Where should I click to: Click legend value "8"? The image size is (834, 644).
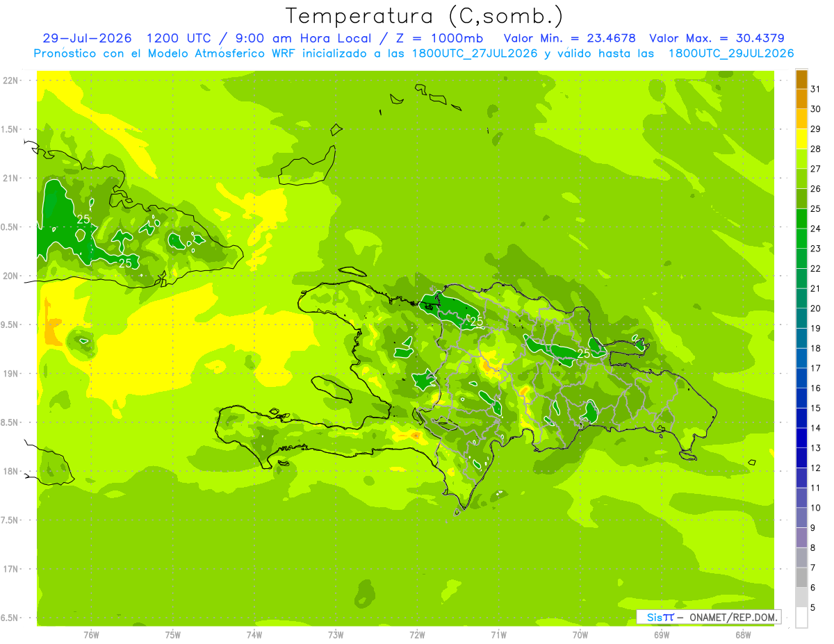813,548
